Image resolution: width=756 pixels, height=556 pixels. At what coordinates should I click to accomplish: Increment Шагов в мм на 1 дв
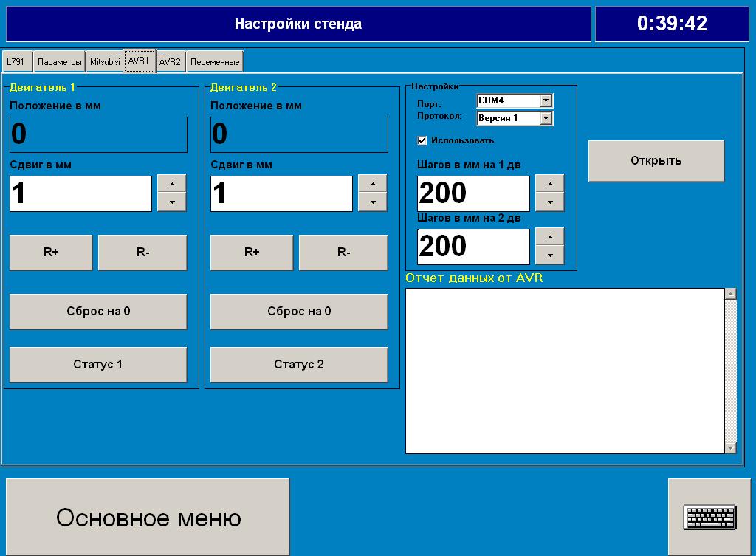[549, 185]
